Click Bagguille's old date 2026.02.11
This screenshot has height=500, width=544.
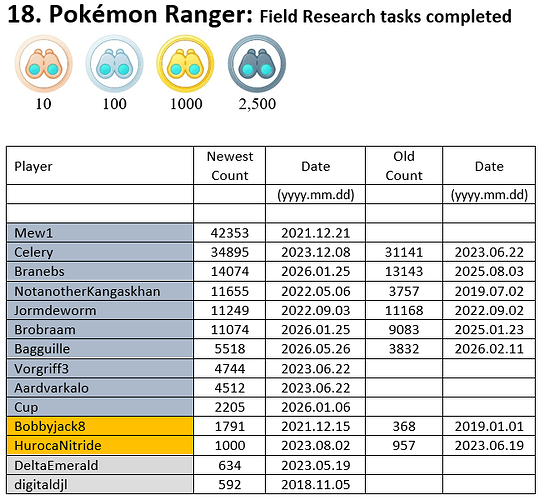click(489, 349)
